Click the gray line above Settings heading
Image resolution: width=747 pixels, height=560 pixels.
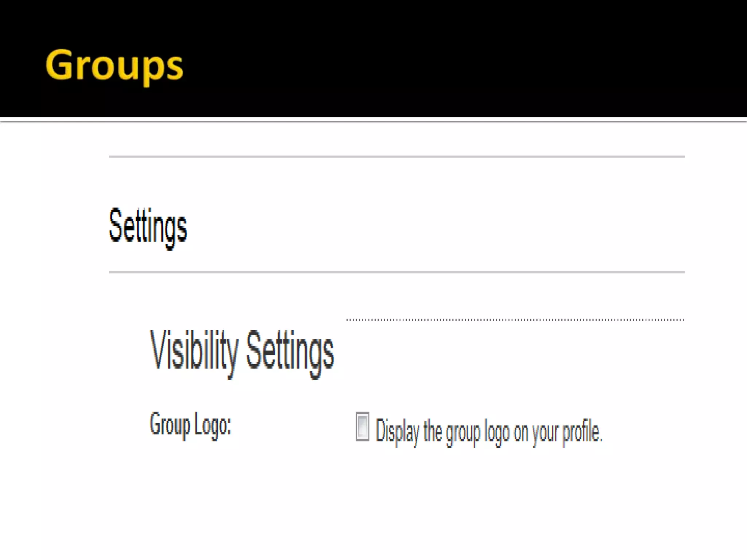396,157
